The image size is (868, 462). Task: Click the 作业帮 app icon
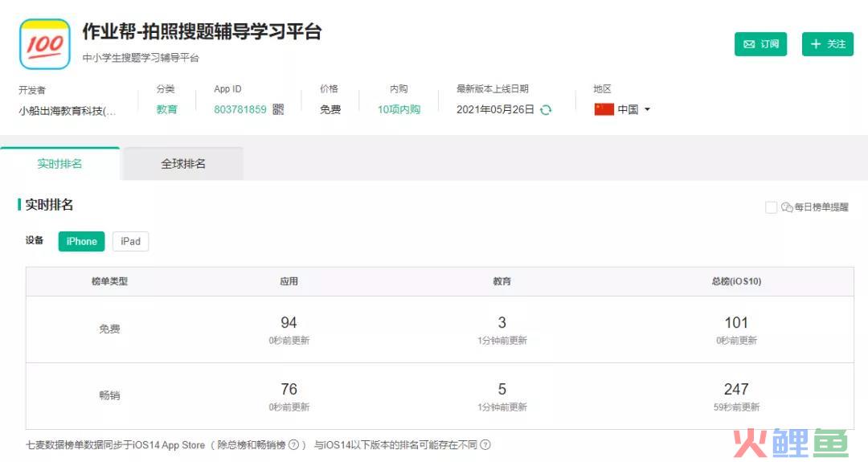(x=45, y=44)
